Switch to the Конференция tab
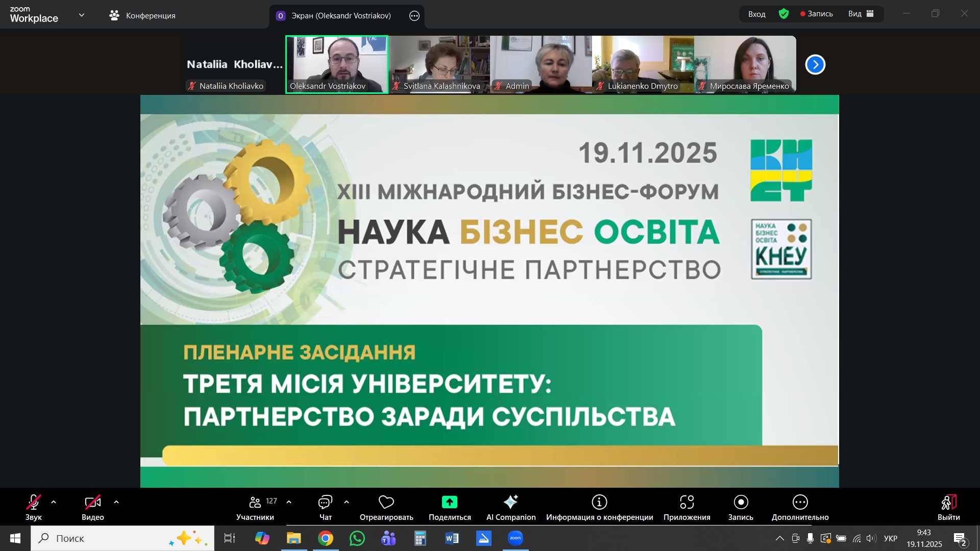The width and height of the screenshot is (980, 551). click(x=142, y=16)
